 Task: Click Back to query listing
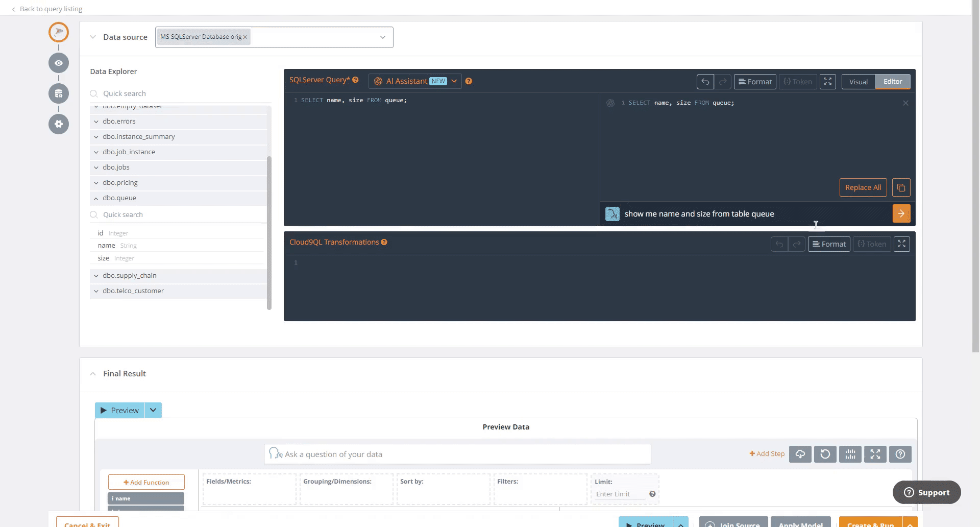coord(51,9)
